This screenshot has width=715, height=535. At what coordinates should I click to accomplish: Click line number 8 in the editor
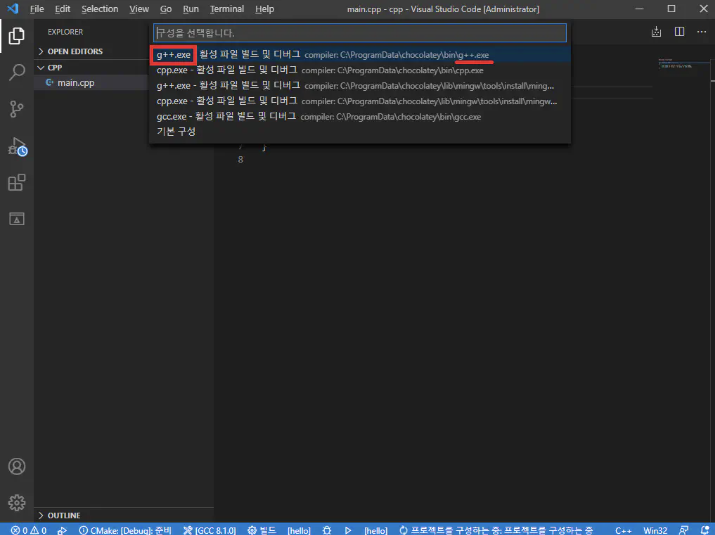[x=240, y=160]
